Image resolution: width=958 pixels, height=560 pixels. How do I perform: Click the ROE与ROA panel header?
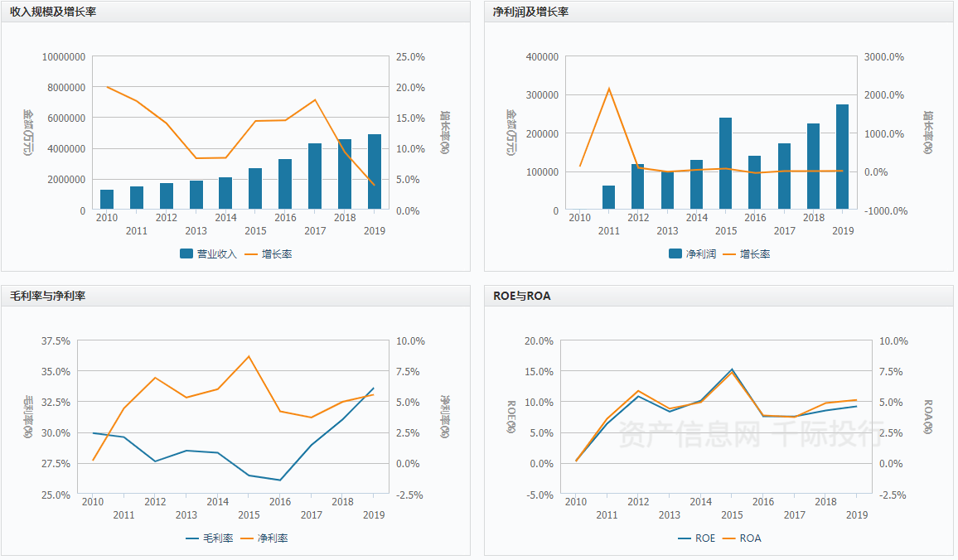pos(522,296)
